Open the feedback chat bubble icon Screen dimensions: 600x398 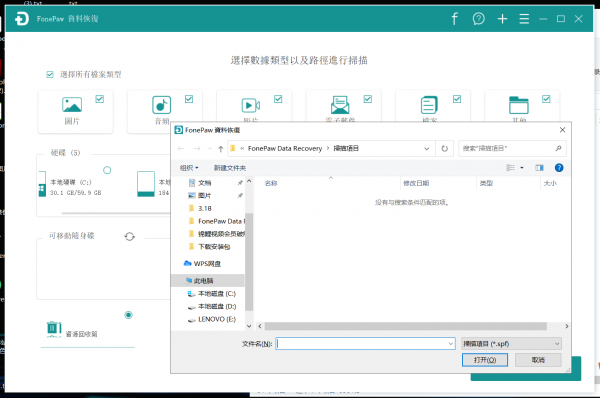pos(478,18)
